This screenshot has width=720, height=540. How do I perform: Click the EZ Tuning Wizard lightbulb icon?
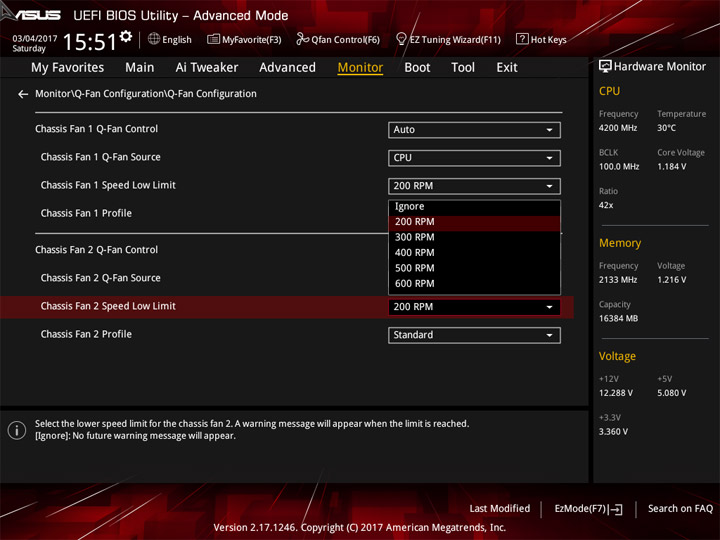401,39
